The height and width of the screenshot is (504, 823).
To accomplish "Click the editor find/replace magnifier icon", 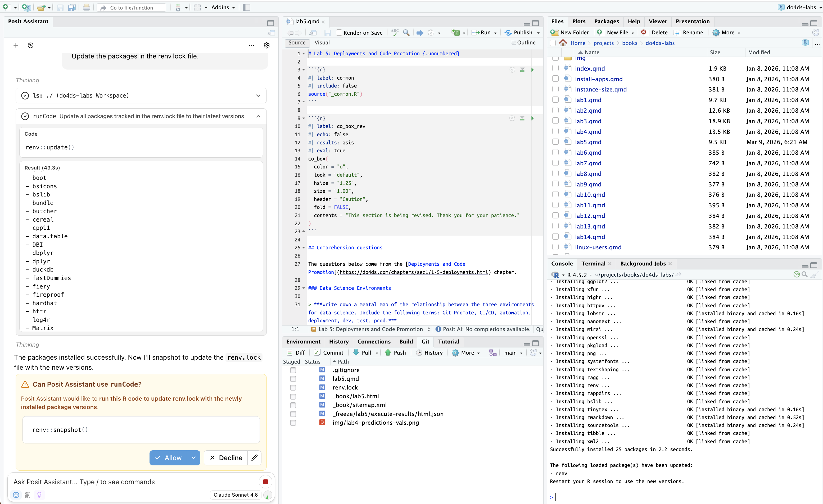I will pos(406,33).
